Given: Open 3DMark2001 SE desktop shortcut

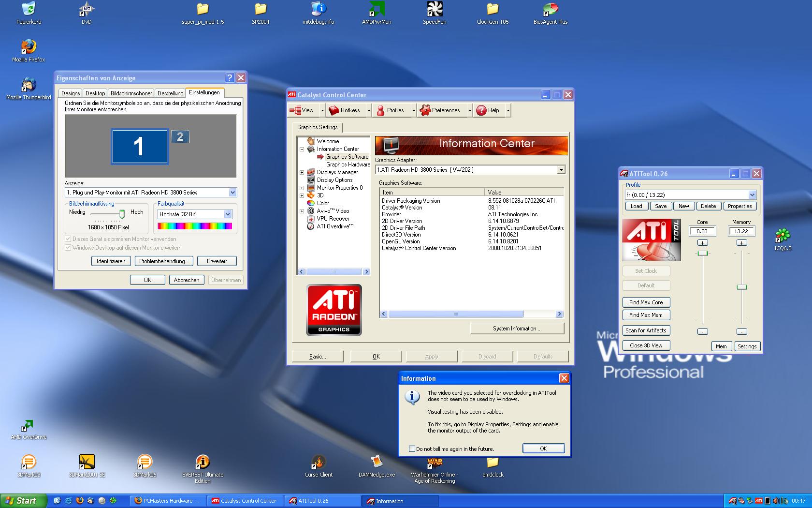Looking at the screenshot, I should point(87,466).
